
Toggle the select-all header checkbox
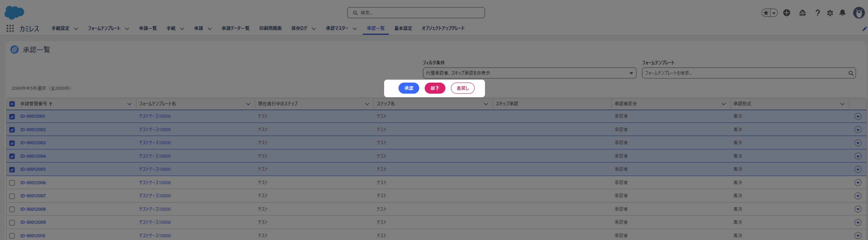tap(12, 104)
